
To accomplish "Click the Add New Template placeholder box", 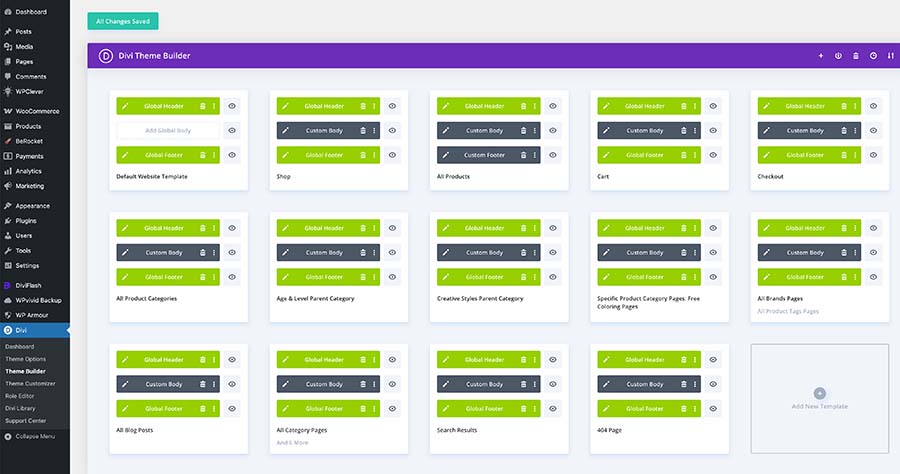I will 820,399.
